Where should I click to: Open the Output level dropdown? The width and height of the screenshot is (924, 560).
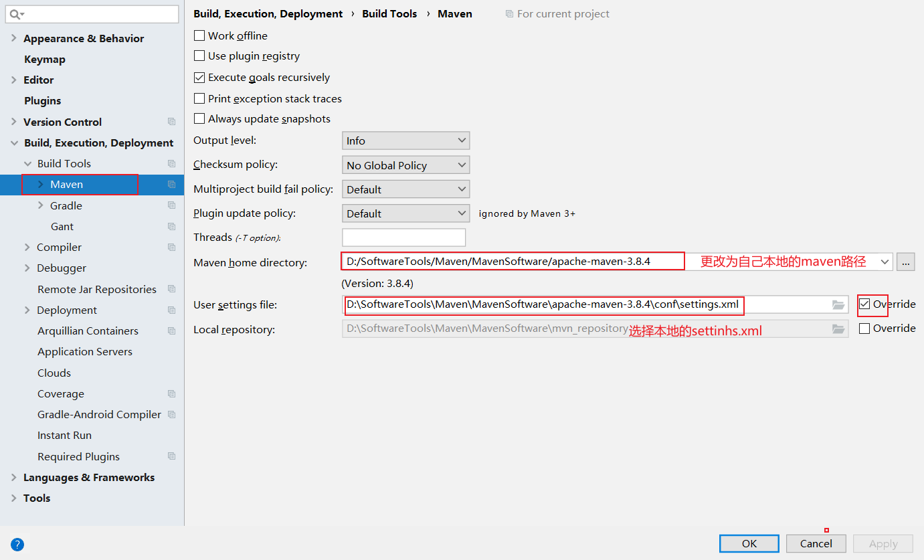pos(405,141)
